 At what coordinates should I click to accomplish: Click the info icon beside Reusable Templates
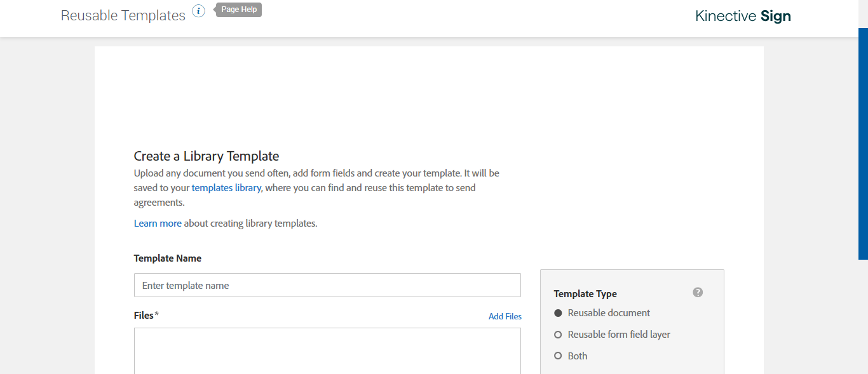(199, 11)
